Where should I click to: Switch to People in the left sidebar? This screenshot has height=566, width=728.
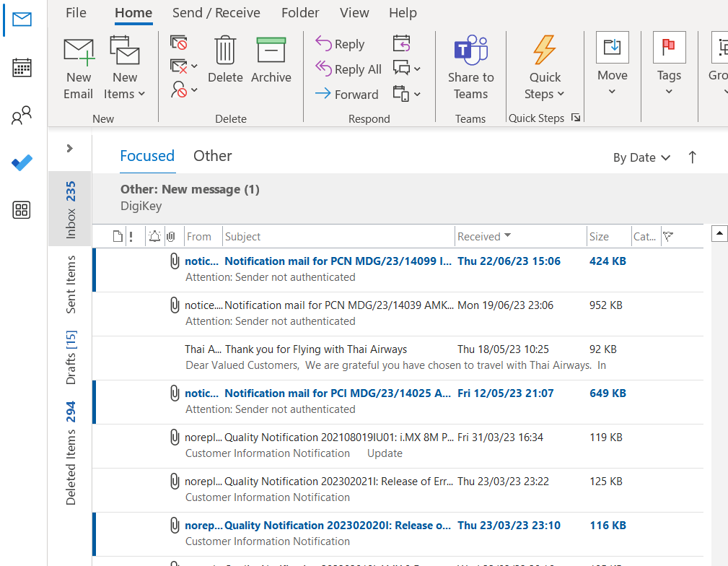(22, 114)
